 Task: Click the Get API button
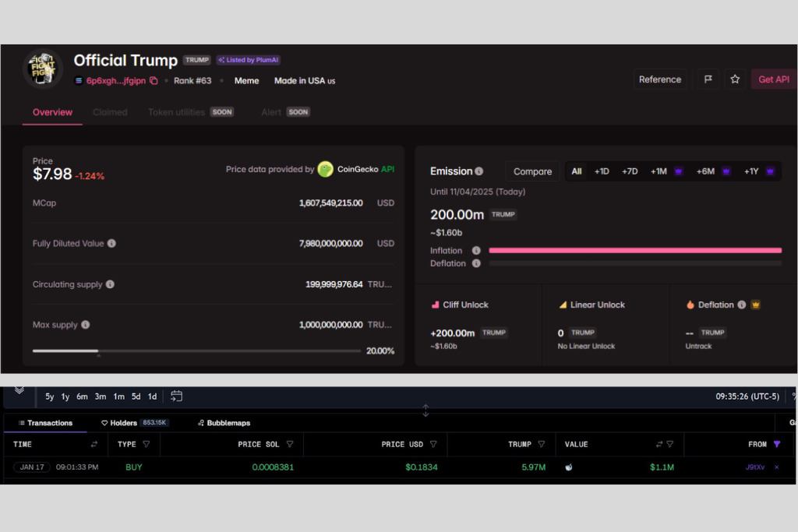coord(774,79)
